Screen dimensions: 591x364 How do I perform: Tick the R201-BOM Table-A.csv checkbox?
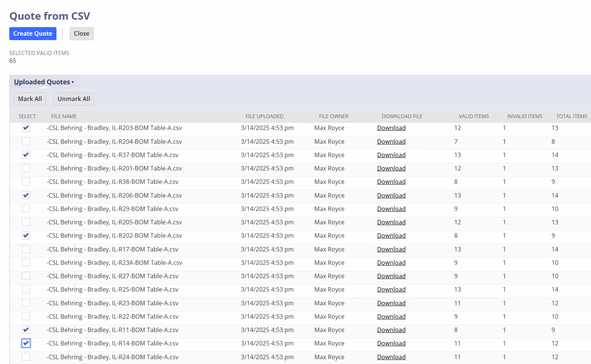(x=26, y=168)
